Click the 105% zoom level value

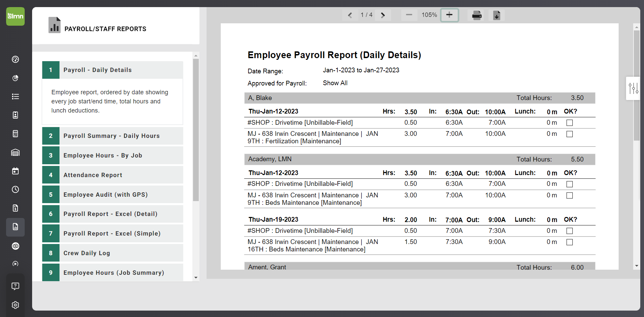click(x=429, y=15)
